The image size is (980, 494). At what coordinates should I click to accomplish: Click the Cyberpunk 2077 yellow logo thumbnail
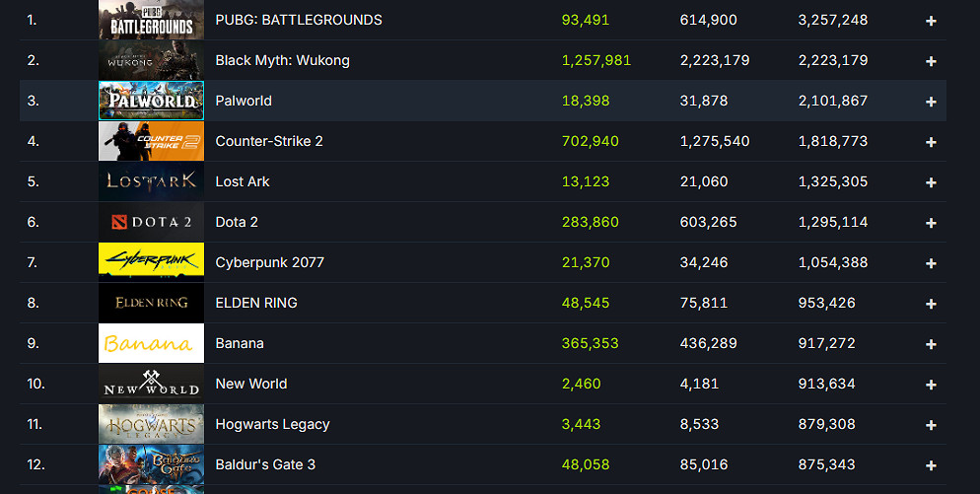point(151,262)
